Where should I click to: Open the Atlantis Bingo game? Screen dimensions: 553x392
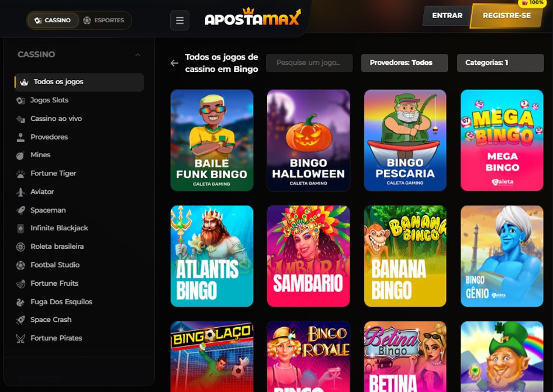212,256
